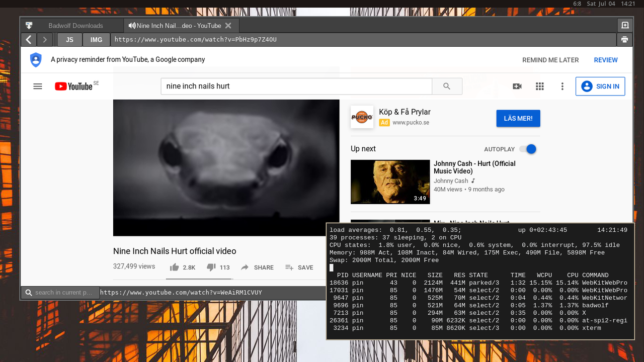Print the page with the printer icon

pos(624,40)
